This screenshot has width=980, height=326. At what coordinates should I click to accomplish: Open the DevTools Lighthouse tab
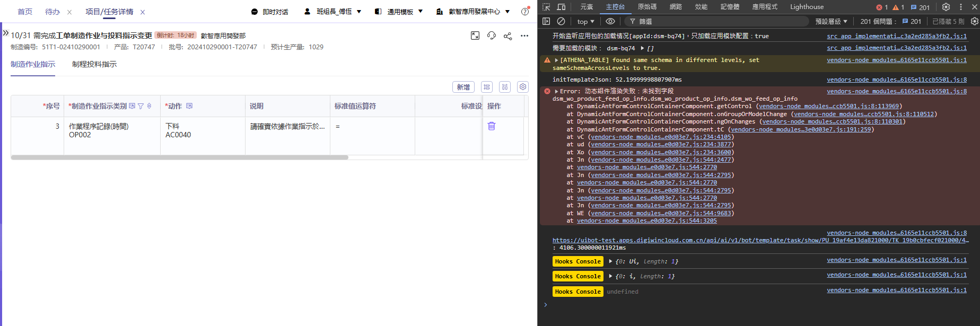tap(807, 7)
